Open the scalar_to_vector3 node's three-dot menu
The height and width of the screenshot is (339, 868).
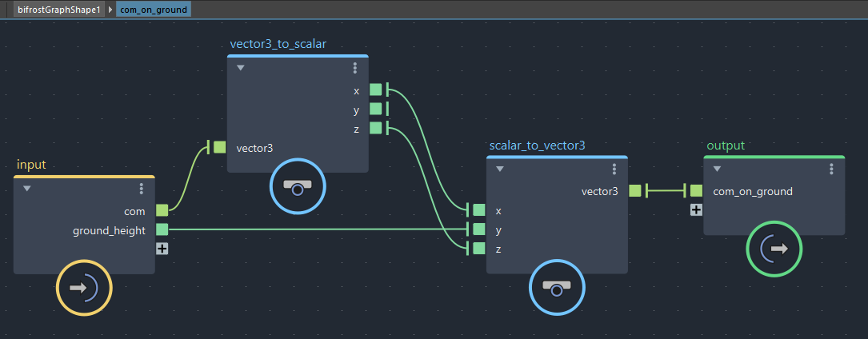(x=614, y=169)
